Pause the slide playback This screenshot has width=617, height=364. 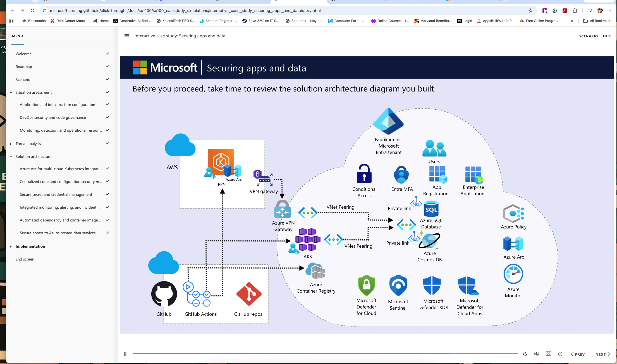[x=125, y=354]
